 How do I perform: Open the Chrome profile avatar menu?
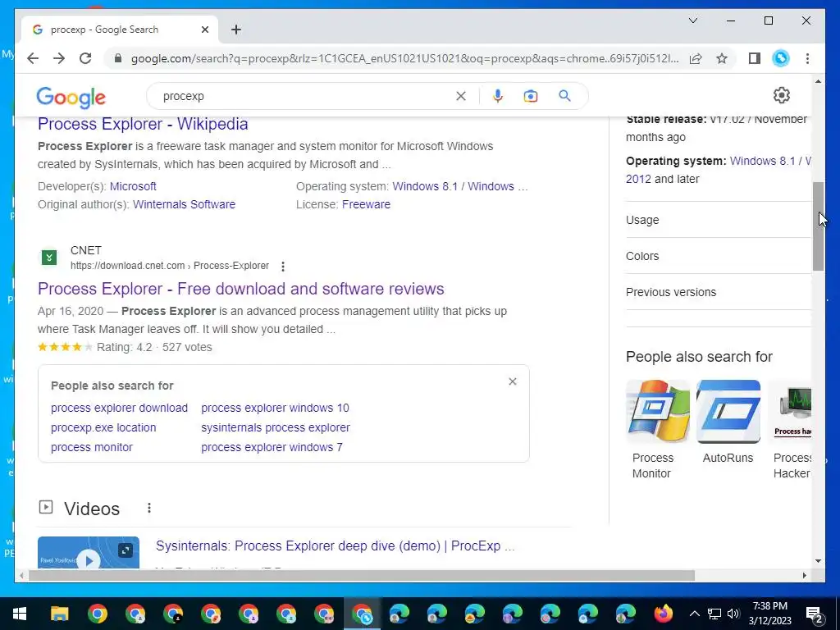[781, 58]
